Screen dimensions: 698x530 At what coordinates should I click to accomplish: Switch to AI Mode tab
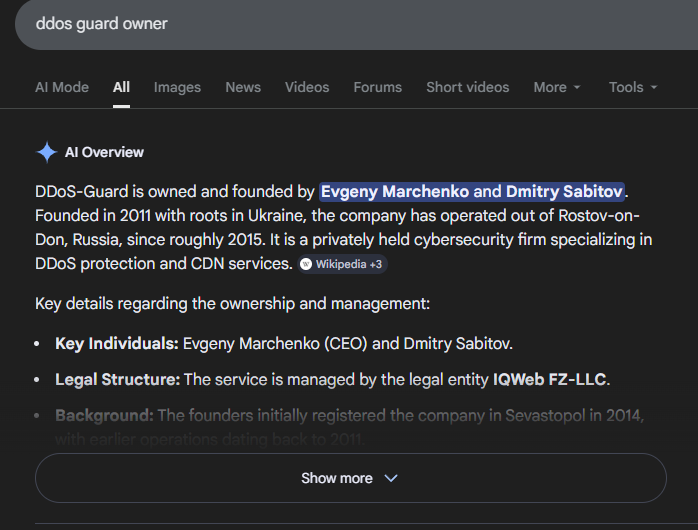(62, 87)
